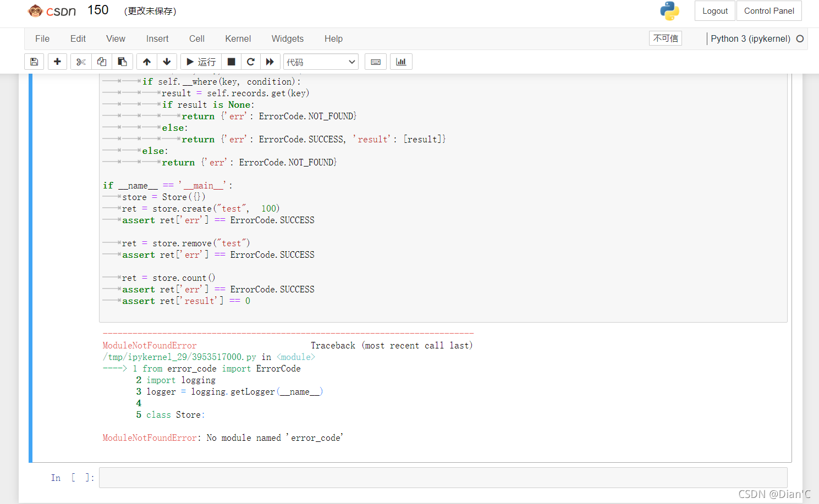Screen dimensions: 819x504
Task: Restart kernel and run all cells icon
Action: 270,62
